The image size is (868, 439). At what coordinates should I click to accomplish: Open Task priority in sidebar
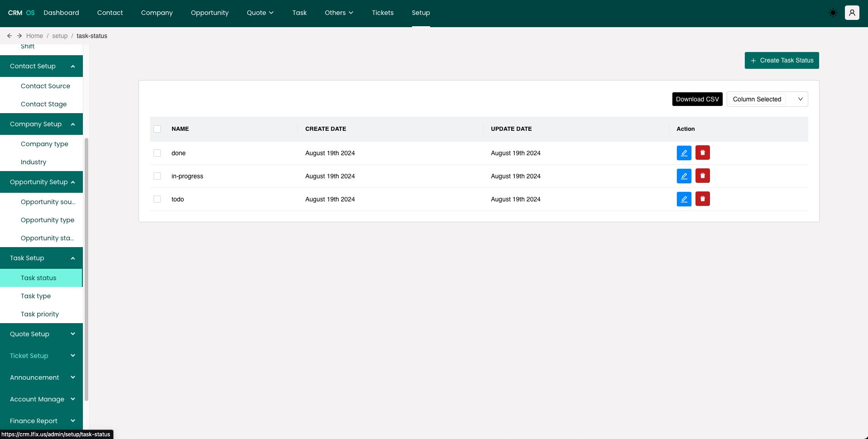click(x=41, y=314)
